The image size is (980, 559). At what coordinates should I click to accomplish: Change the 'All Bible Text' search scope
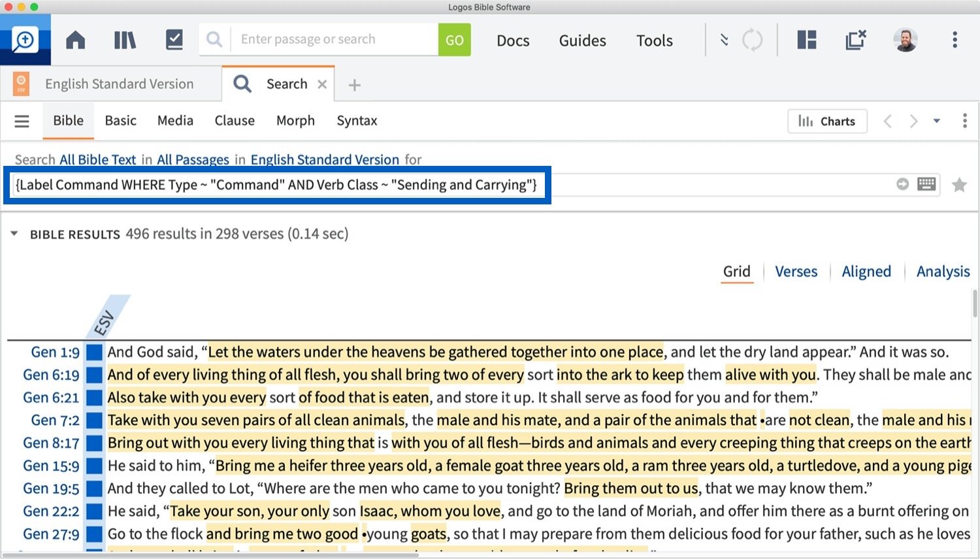97,160
